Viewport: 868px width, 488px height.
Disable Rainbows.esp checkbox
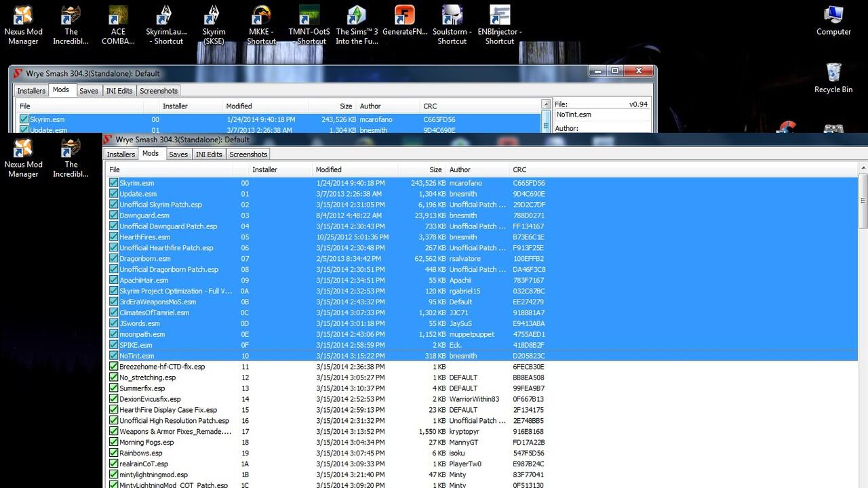pos(114,453)
